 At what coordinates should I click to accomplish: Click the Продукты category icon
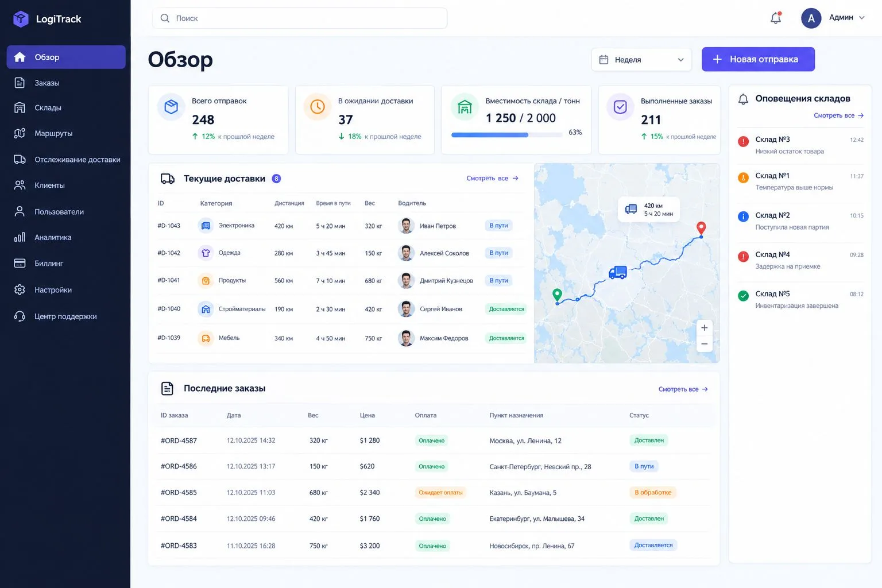206,281
